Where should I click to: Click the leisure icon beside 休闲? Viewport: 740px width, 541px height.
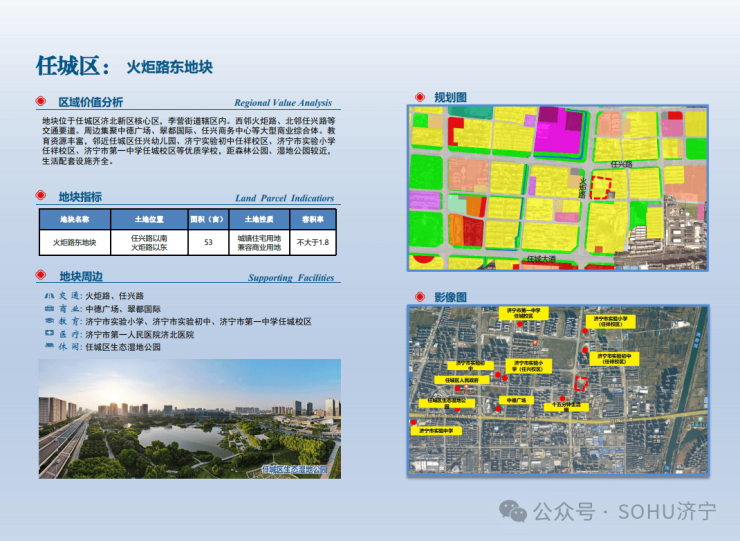point(49,346)
